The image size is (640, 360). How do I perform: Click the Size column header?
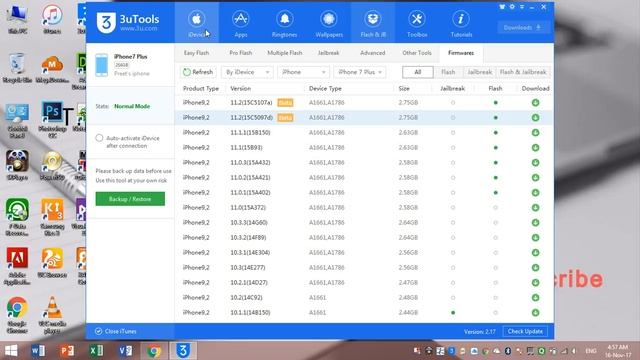(x=404, y=89)
